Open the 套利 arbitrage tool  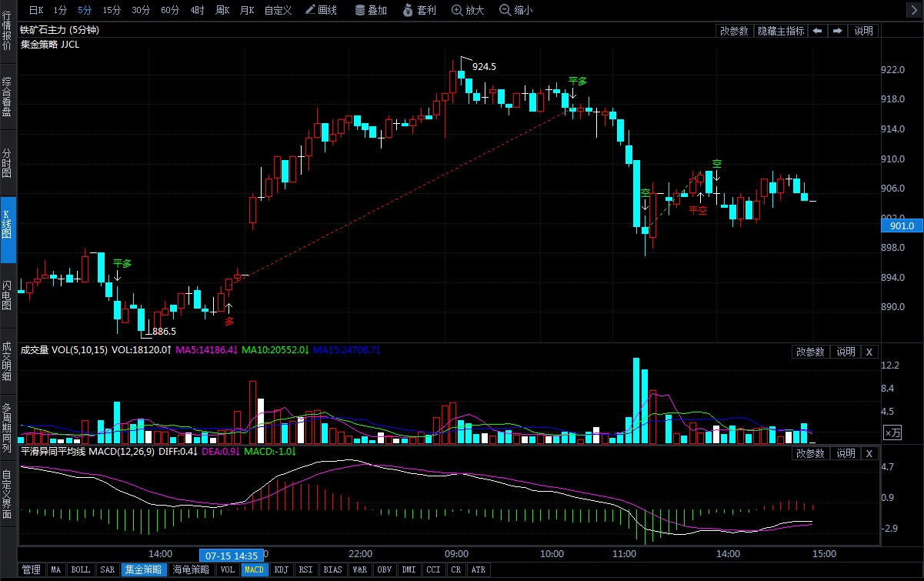tap(419, 10)
